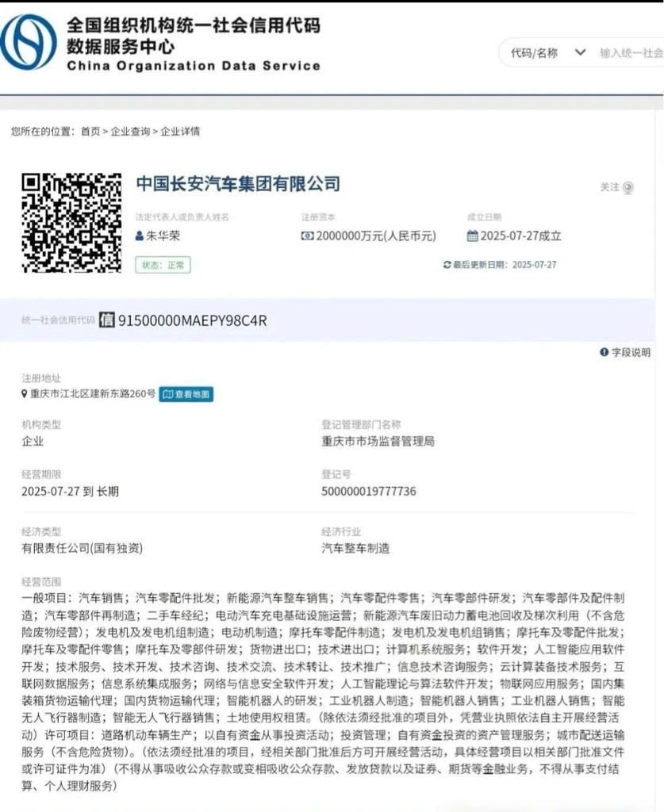The width and height of the screenshot is (664, 812).
Task: Click the refresh icon beside 最后更新日期
Action: [x=447, y=265]
